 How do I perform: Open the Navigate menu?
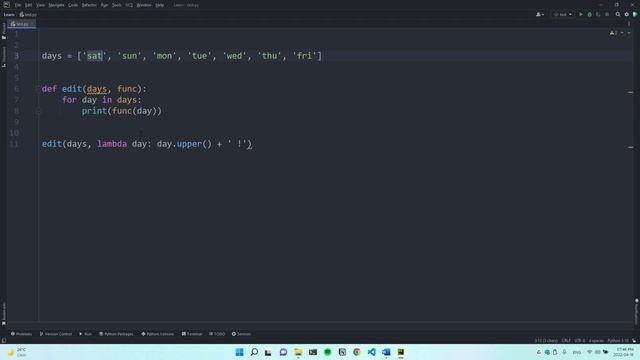point(56,5)
